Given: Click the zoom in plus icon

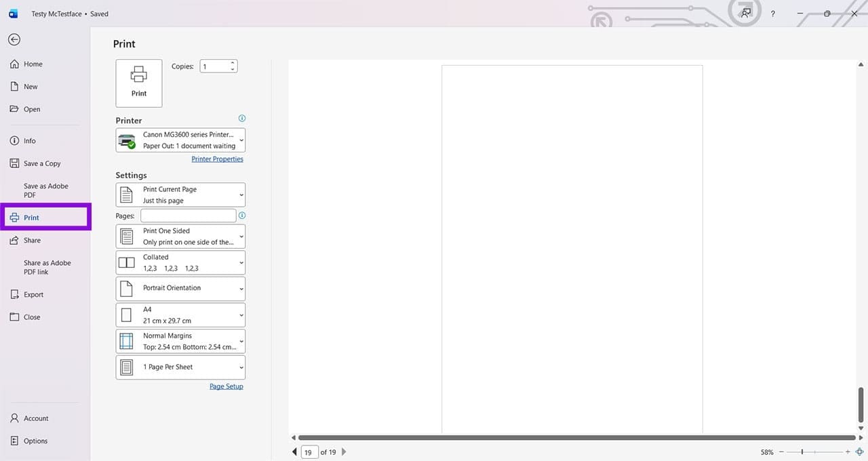Looking at the screenshot, I should (848, 452).
